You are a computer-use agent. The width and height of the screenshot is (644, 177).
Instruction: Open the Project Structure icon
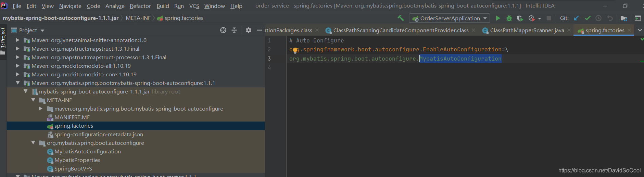coord(624,18)
